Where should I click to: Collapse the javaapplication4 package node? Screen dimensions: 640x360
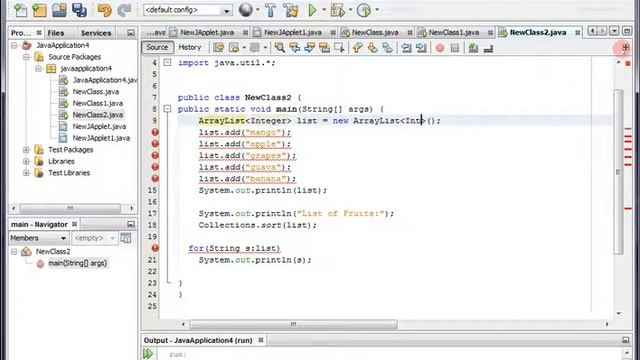(x=38, y=68)
